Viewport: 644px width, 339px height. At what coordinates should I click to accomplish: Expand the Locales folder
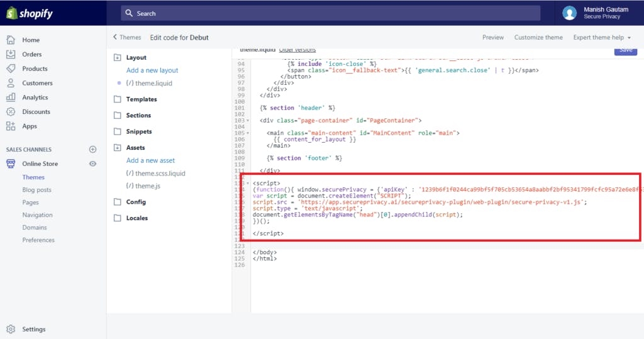pyautogui.click(x=136, y=218)
